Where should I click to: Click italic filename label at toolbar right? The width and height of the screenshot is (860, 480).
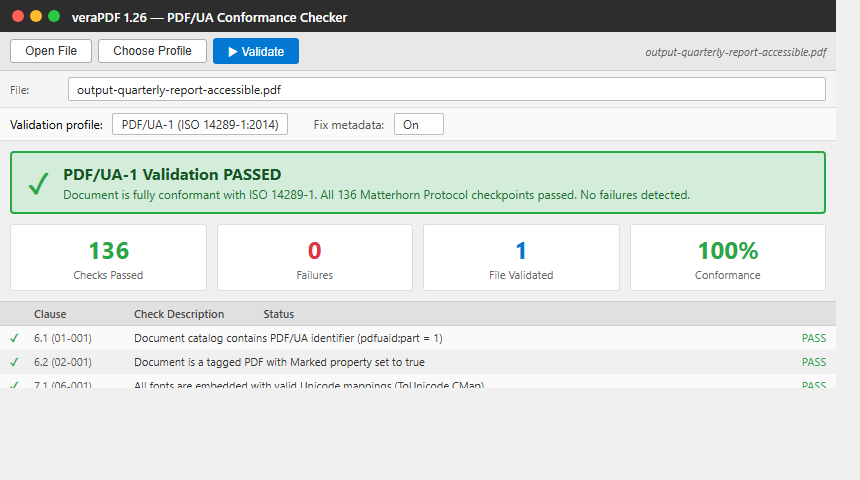pos(735,52)
